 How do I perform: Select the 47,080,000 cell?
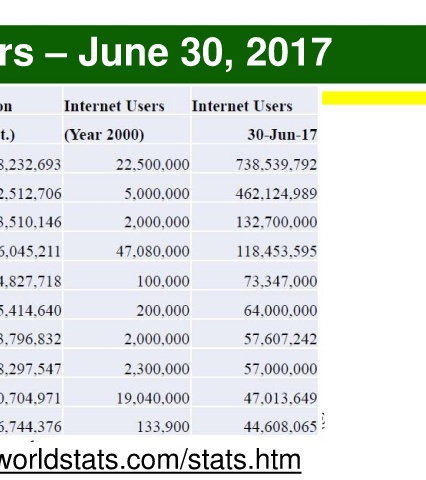(127, 246)
